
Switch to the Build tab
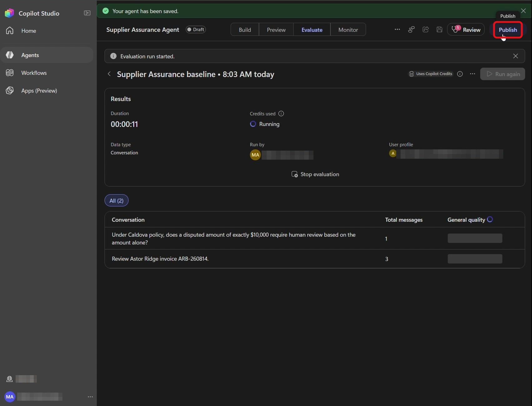[245, 30]
